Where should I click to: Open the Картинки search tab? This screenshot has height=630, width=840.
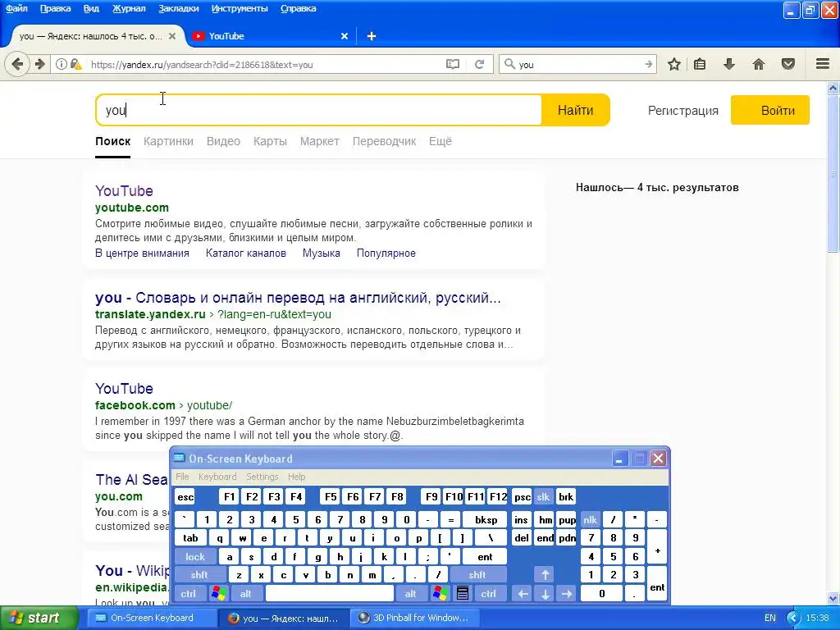click(x=168, y=141)
